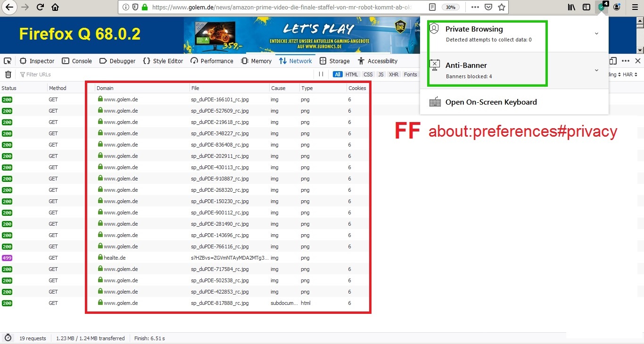
Task: Click the Private Browsing icon in the popup
Action: (x=434, y=29)
